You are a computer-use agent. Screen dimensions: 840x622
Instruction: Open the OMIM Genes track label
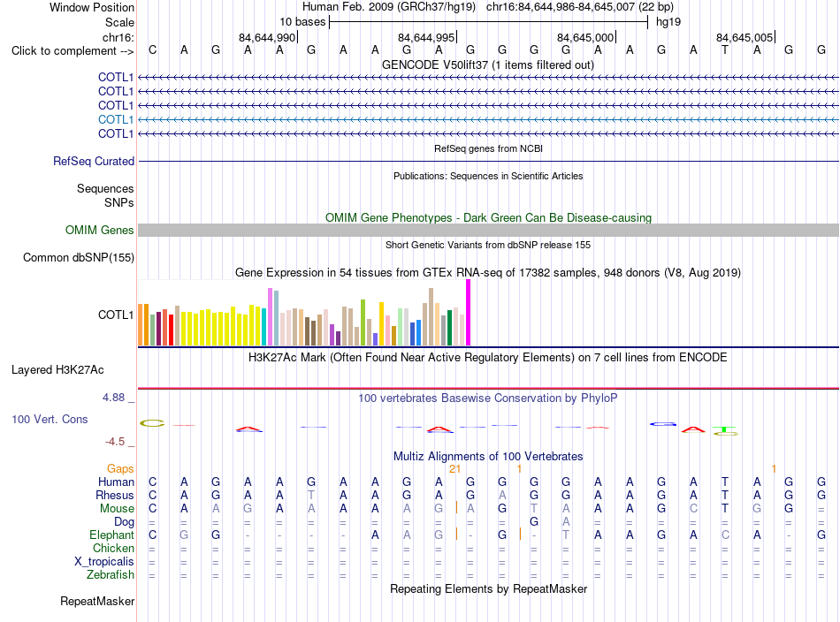pos(100,231)
